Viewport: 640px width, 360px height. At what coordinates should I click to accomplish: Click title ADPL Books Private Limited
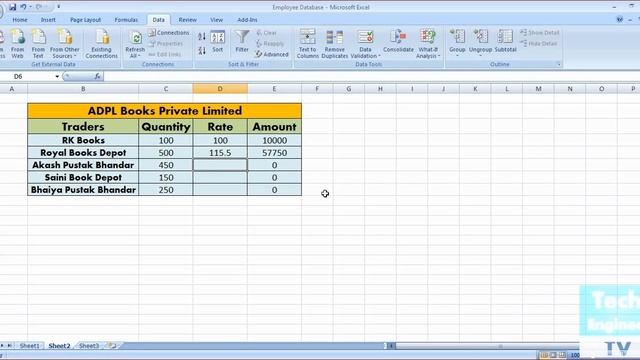coord(165,111)
